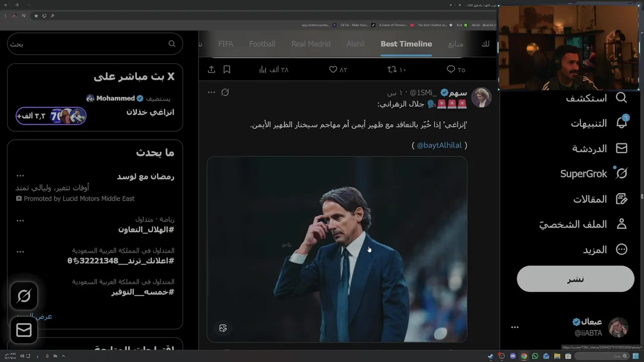The width and height of the screenshot is (644, 362).
Task: Open the @baytAlhilal mention link
Action: pos(439,145)
